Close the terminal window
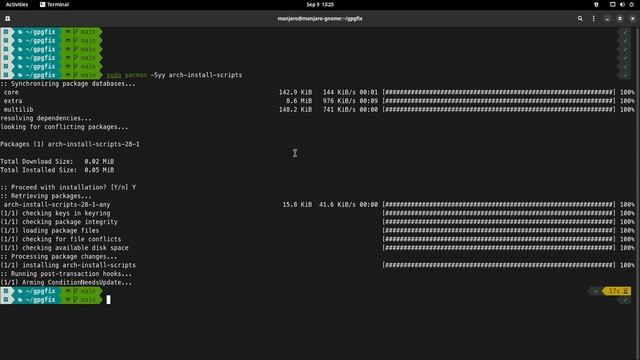The height and width of the screenshot is (360, 640). coord(632,18)
